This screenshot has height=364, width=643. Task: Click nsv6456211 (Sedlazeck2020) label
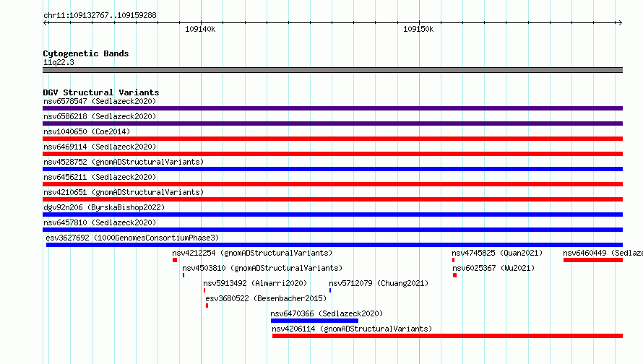click(100, 177)
